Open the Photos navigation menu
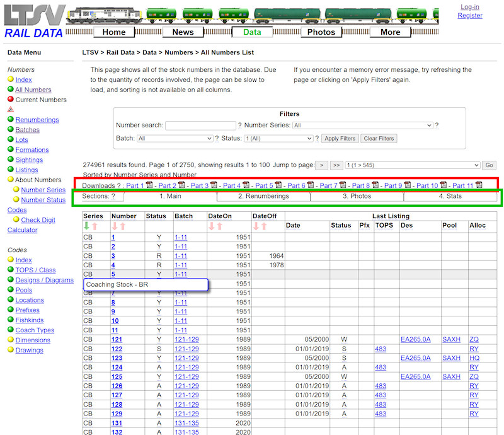The width and height of the screenshot is (504, 435). pos(321,32)
